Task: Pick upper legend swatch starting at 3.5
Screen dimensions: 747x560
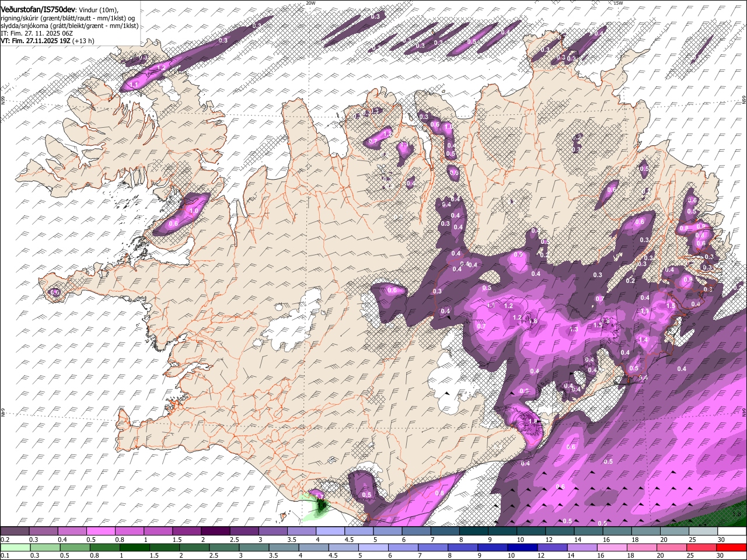Action: 301,531
